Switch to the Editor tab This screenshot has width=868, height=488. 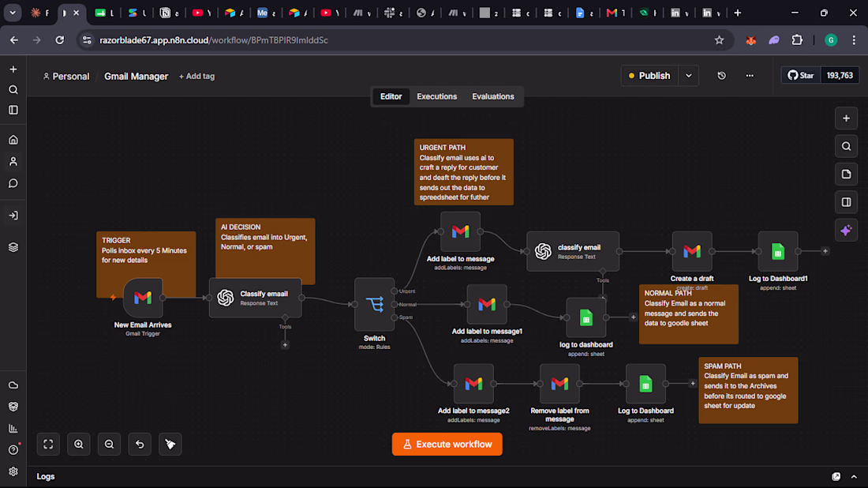pyautogui.click(x=391, y=96)
